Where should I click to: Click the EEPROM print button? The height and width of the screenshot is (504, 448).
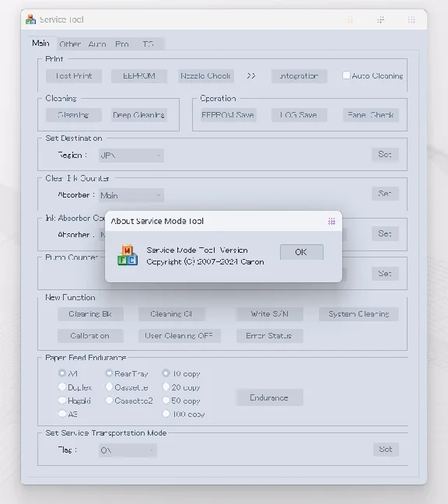(139, 76)
